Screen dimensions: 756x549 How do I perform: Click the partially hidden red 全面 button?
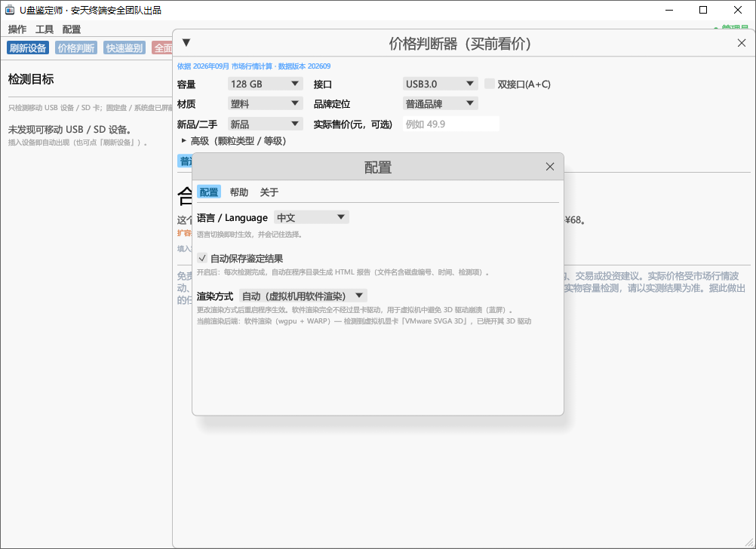click(x=162, y=48)
